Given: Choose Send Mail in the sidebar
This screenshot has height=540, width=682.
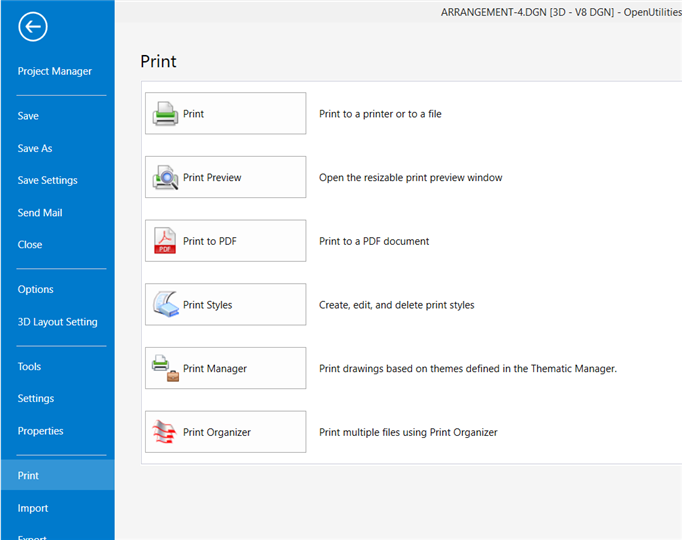Looking at the screenshot, I should [40, 212].
